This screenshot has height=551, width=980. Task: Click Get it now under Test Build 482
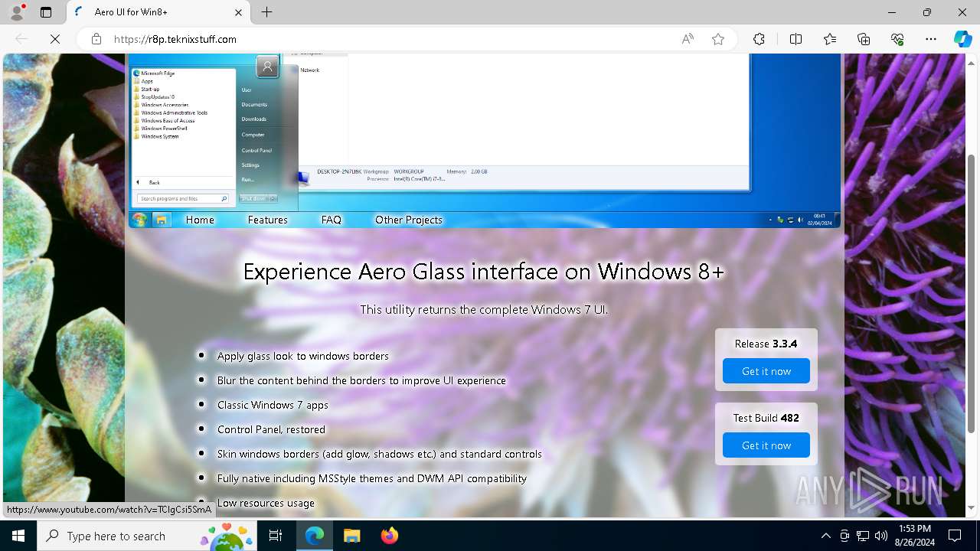click(x=766, y=445)
